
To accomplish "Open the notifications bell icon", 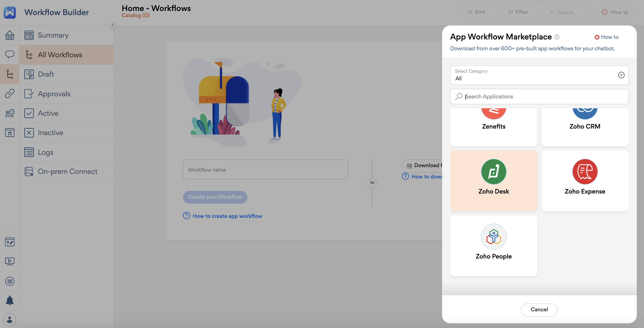I will (9, 300).
